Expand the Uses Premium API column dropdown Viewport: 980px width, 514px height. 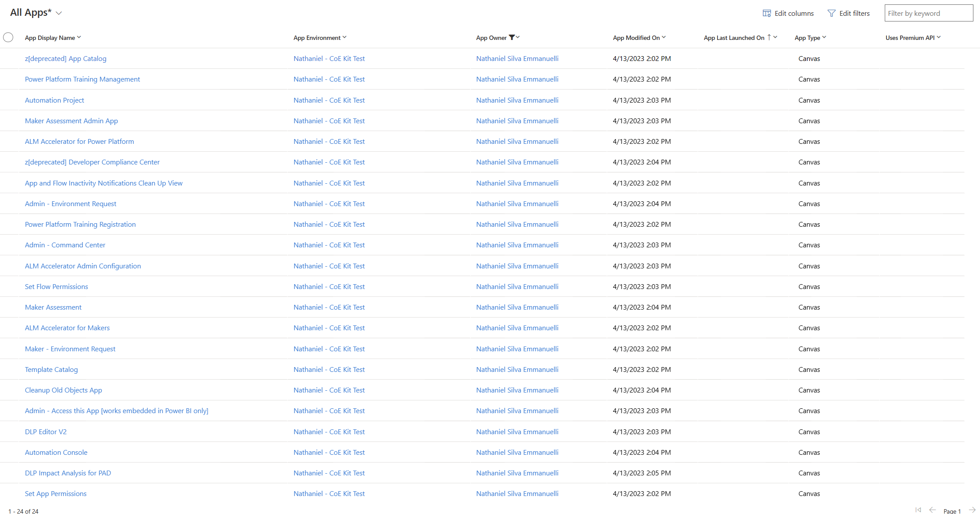938,37
